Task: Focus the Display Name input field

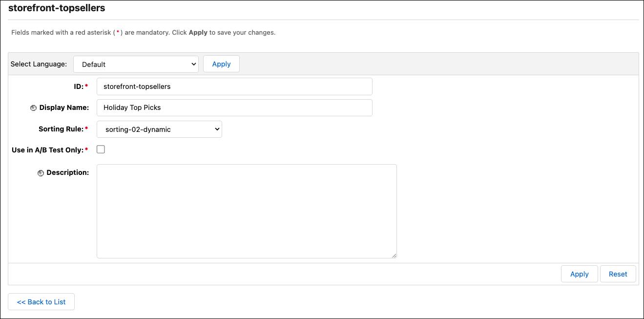Action: 234,108
